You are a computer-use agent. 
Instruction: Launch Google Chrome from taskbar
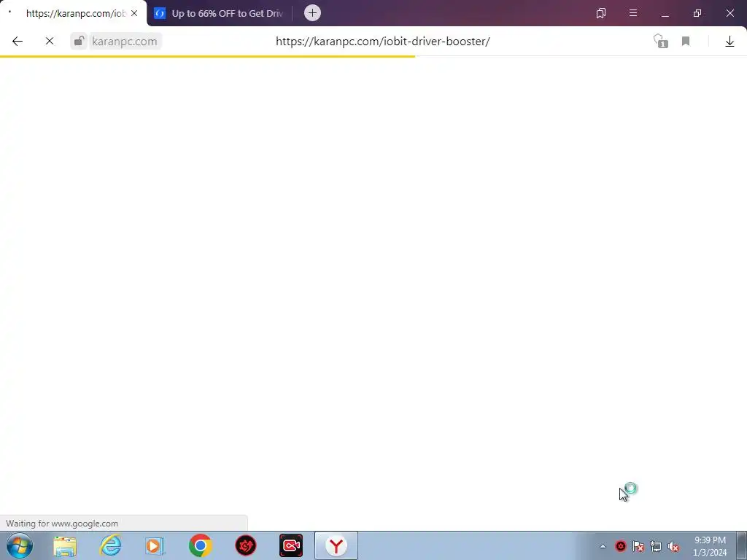click(x=201, y=545)
